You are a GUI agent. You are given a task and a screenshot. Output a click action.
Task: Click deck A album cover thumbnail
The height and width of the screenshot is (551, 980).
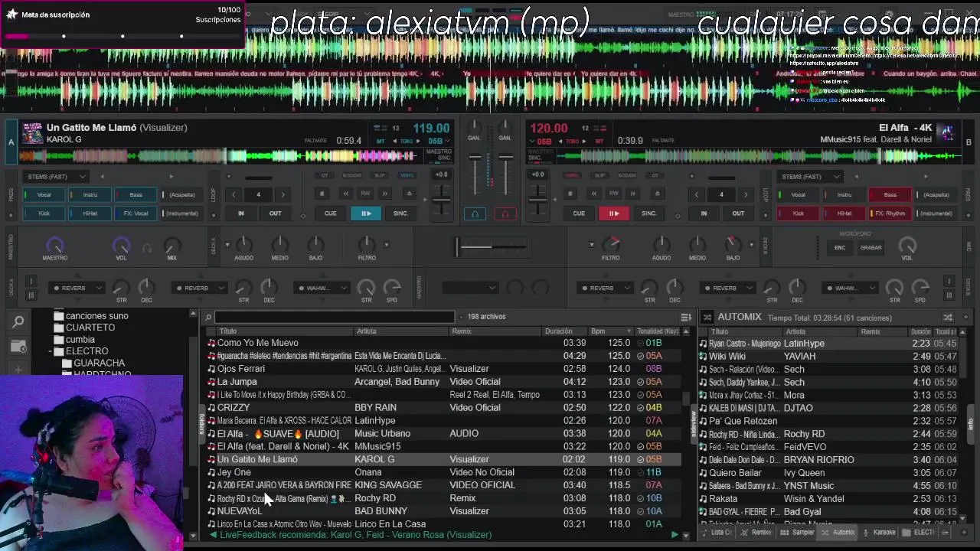32,133
